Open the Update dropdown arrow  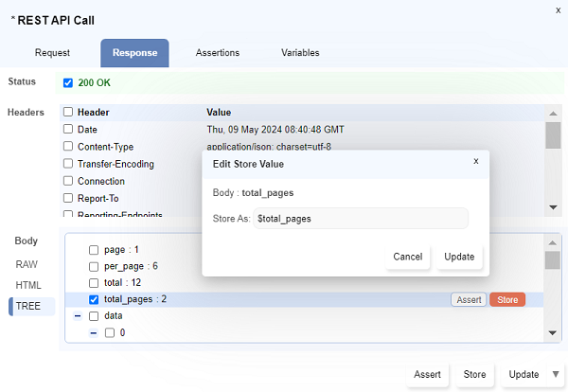[557, 374]
